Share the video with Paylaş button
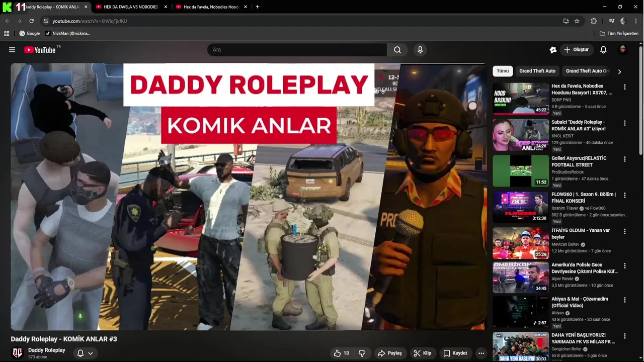 (x=390, y=353)
